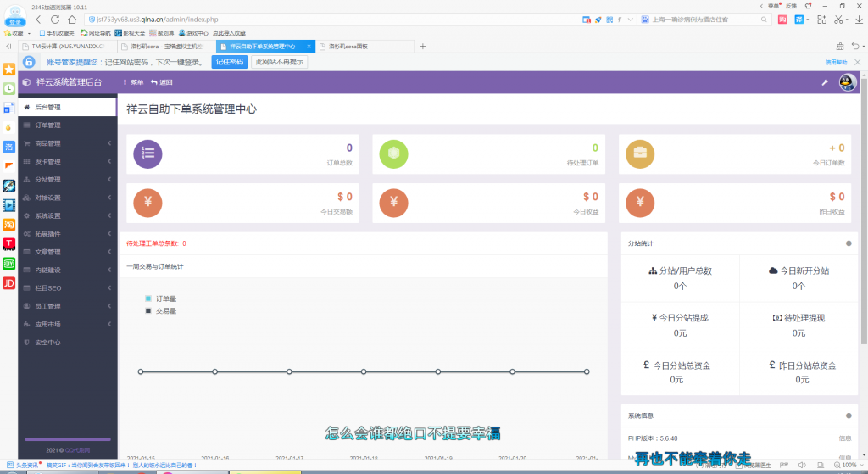The height and width of the screenshot is (474, 868).
Task: Click the browser refresh icon
Action: tap(54, 19)
